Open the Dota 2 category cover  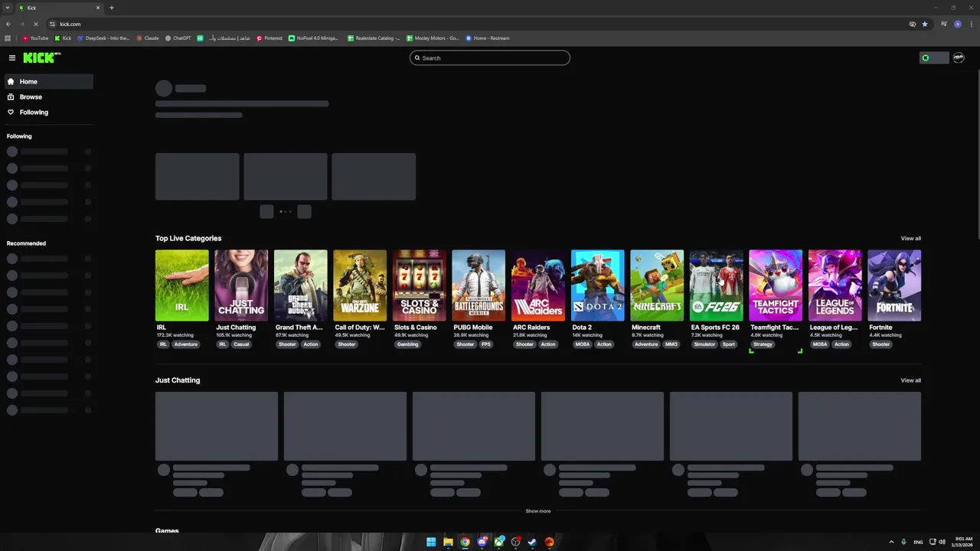(x=597, y=285)
